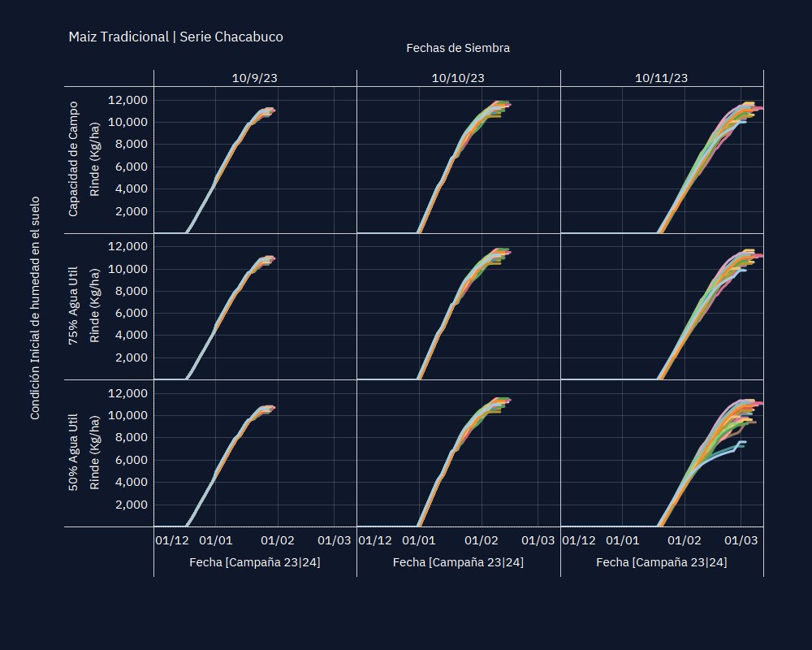
Task: Click the 4,000 tick in Capacidad de Campo row
Action: tap(131, 188)
